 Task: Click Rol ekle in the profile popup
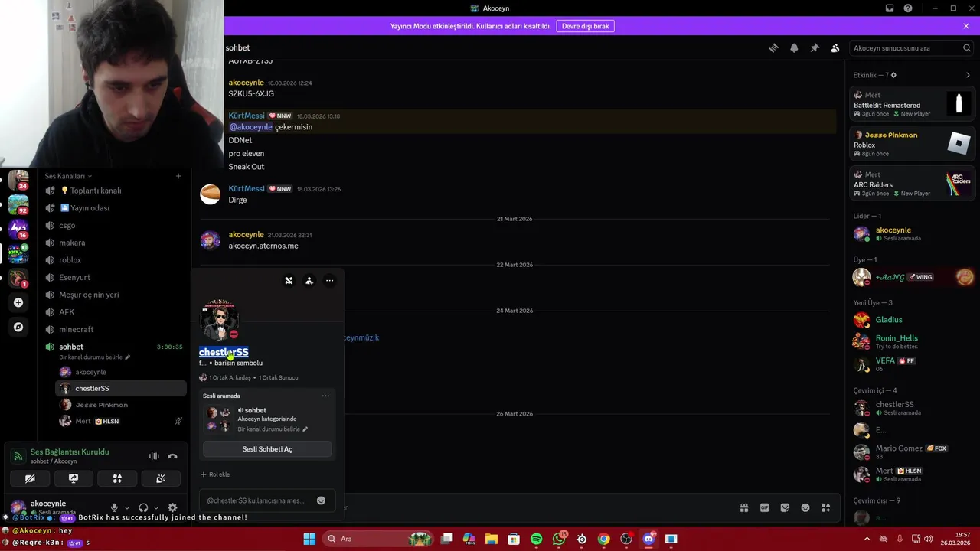(215, 474)
